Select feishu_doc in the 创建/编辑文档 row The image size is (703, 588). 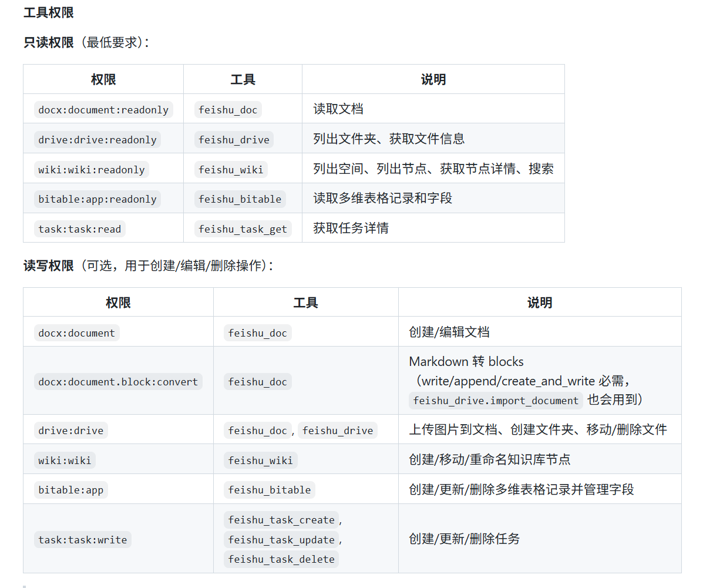click(x=258, y=333)
